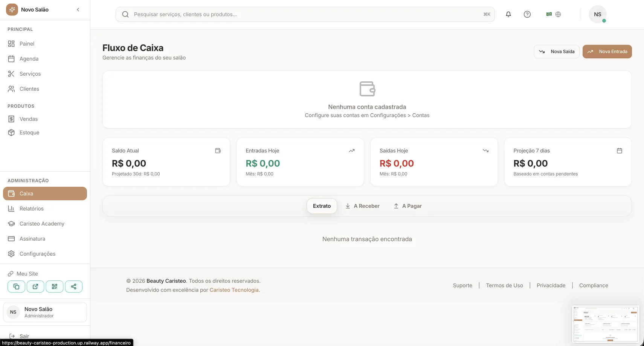Switch to the A Pagar tab
Viewport: 644px width, 346px height.
pyautogui.click(x=407, y=206)
